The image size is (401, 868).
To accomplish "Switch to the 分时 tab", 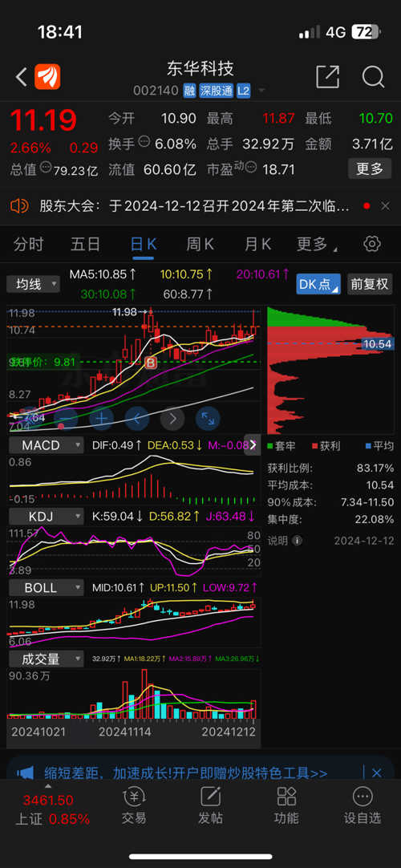I will 28,244.
